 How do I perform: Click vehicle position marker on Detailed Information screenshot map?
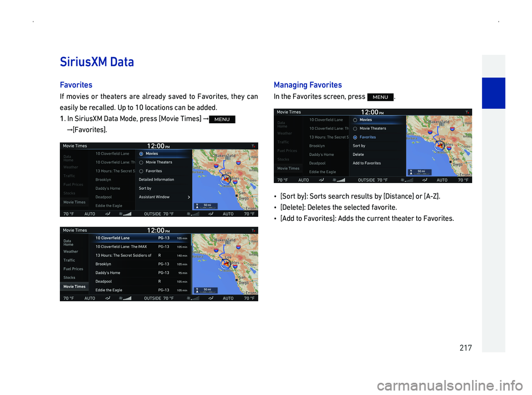pos(226,179)
